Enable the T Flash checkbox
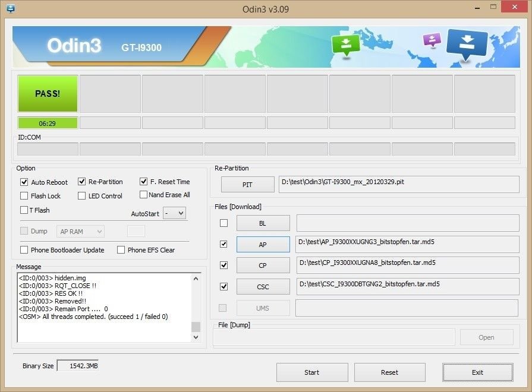 click(x=24, y=210)
